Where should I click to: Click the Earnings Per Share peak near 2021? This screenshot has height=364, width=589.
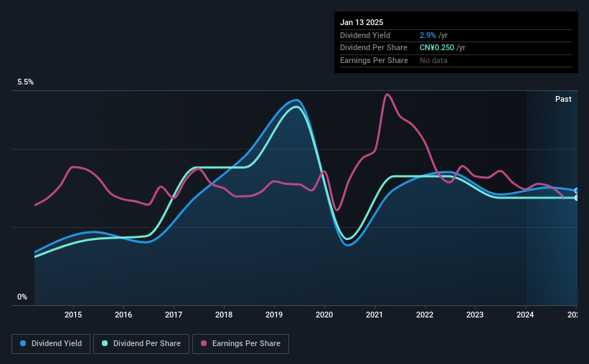(x=387, y=95)
